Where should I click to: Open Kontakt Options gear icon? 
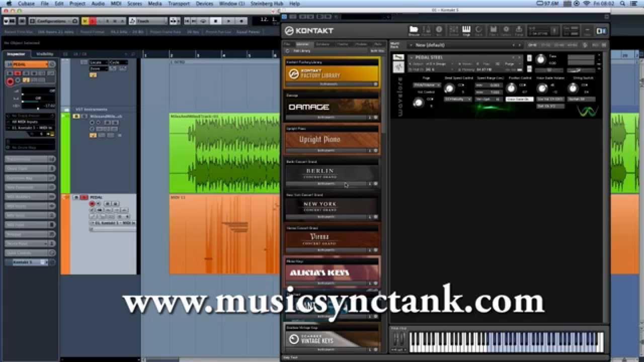tap(506, 31)
